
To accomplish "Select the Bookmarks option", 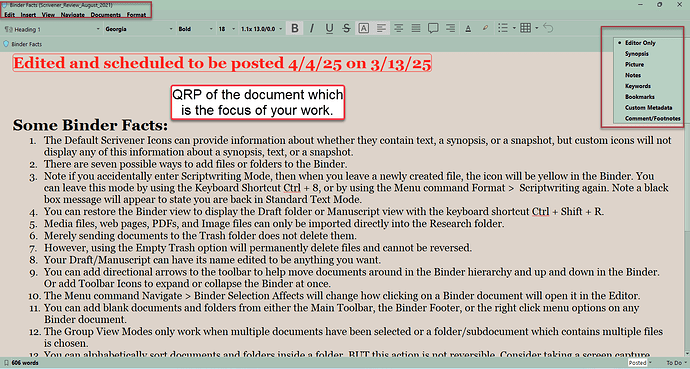I will point(640,97).
